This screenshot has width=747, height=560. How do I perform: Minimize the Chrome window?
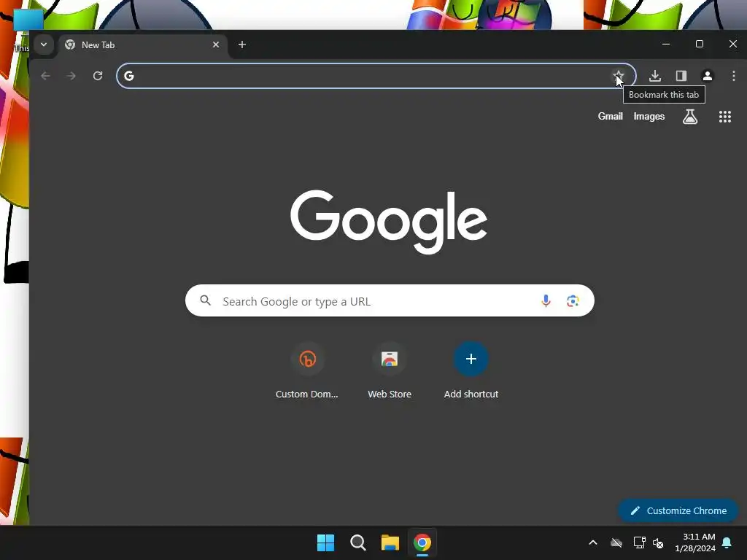point(666,44)
